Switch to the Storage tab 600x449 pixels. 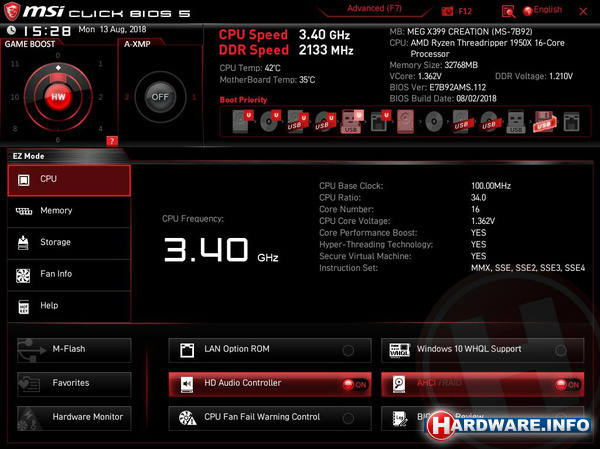pyautogui.click(x=69, y=243)
